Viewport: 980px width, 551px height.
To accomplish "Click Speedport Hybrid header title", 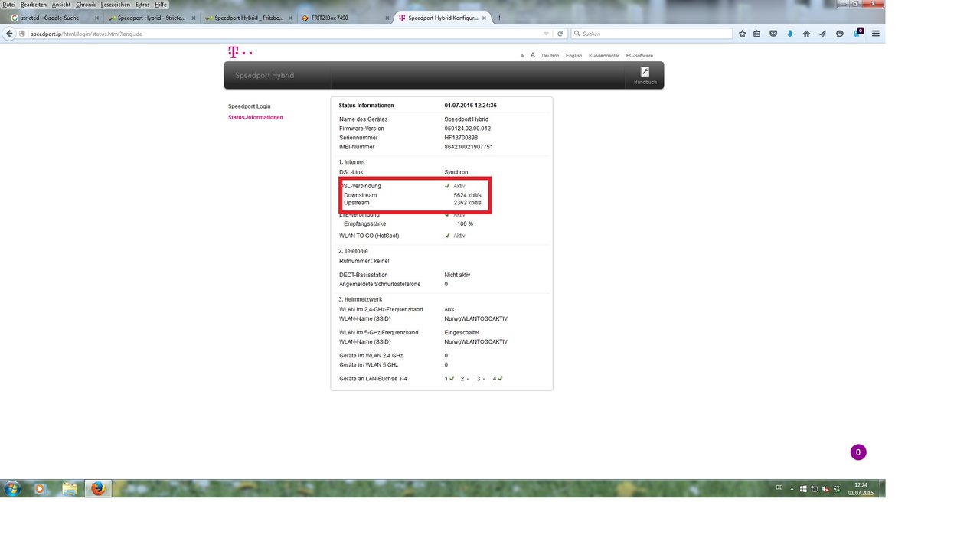I will (264, 76).
